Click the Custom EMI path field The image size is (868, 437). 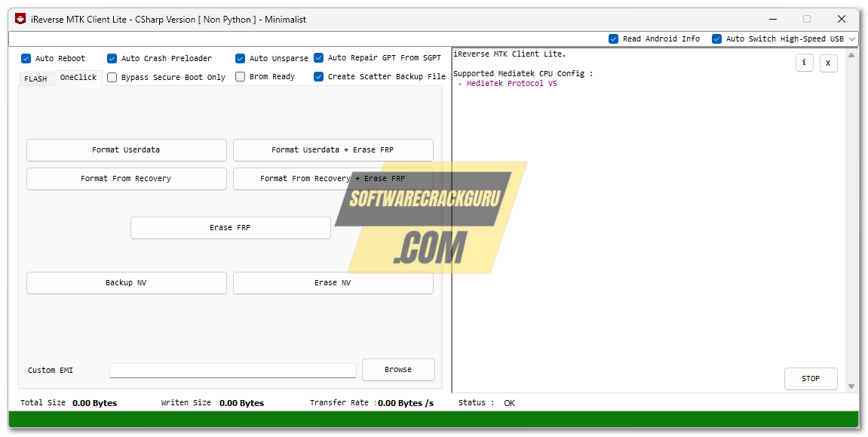point(232,370)
